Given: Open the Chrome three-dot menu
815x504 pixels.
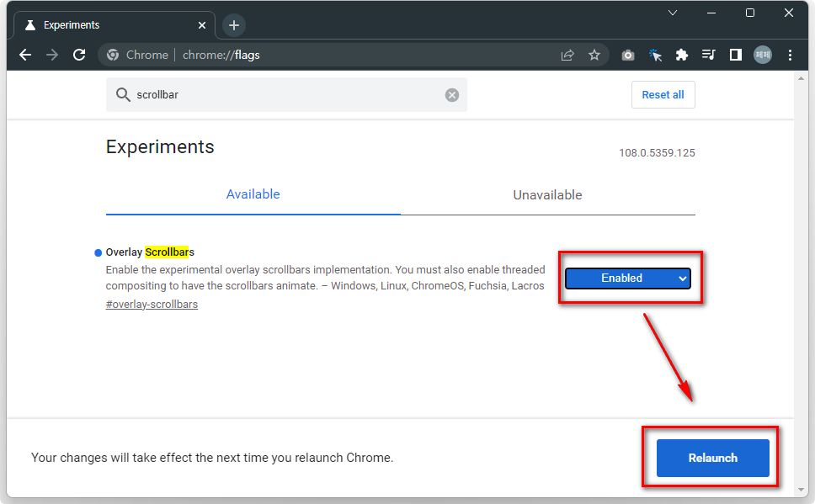Looking at the screenshot, I should point(790,55).
